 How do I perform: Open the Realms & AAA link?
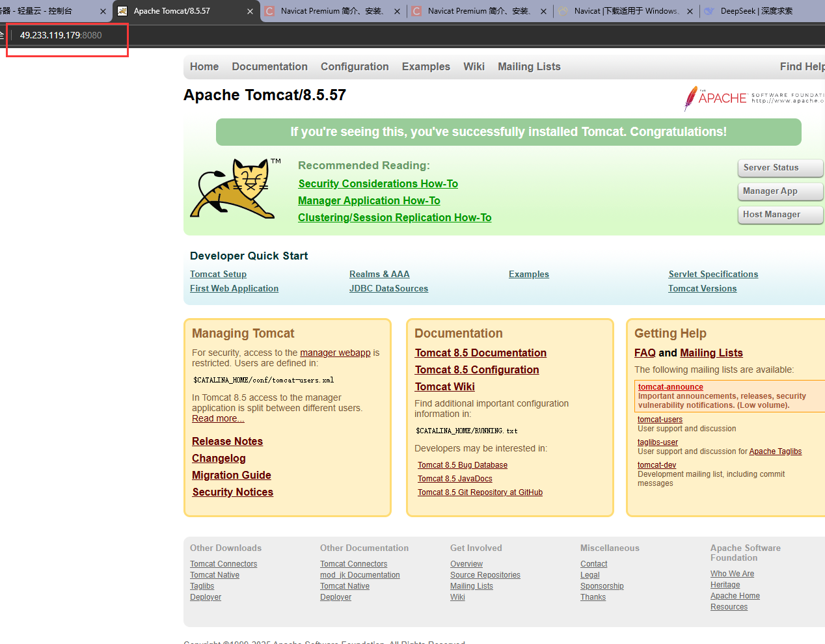point(379,275)
